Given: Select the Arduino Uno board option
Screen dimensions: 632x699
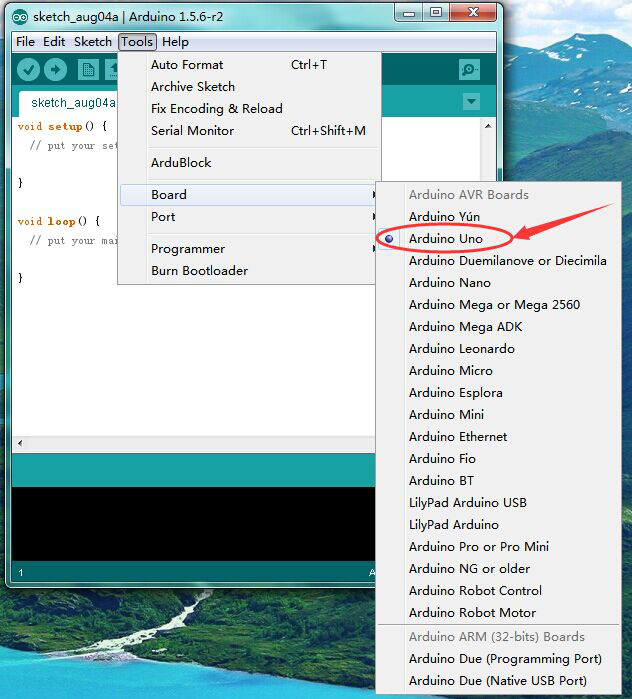Looking at the screenshot, I should 446,239.
